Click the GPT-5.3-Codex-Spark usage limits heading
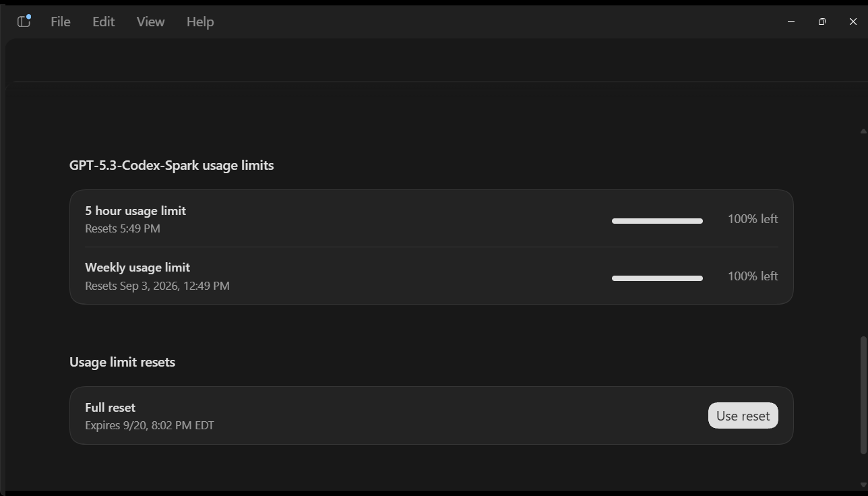 click(171, 165)
